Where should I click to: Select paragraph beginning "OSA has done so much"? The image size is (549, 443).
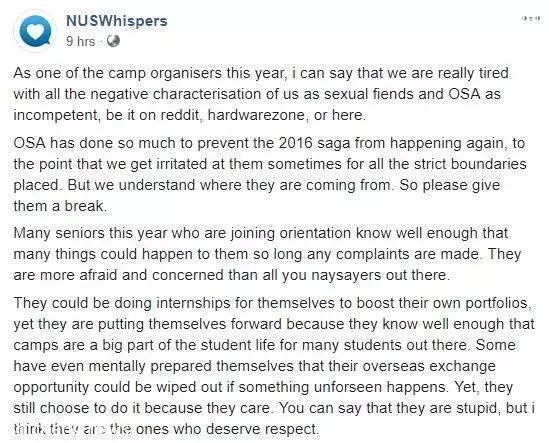point(270,174)
